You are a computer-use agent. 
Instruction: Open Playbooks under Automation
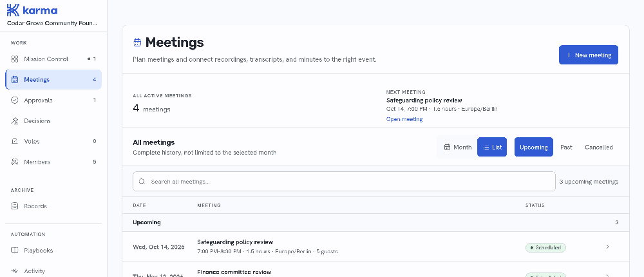point(53,251)
